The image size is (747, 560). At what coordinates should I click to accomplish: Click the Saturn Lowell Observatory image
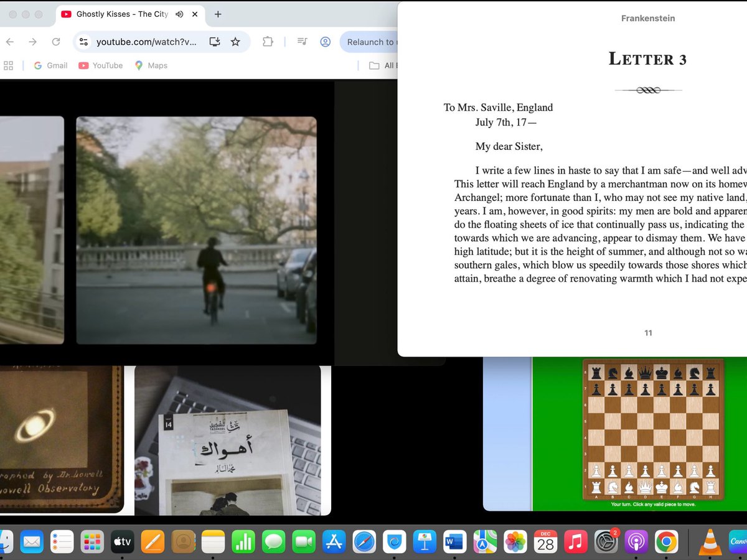coord(62,439)
